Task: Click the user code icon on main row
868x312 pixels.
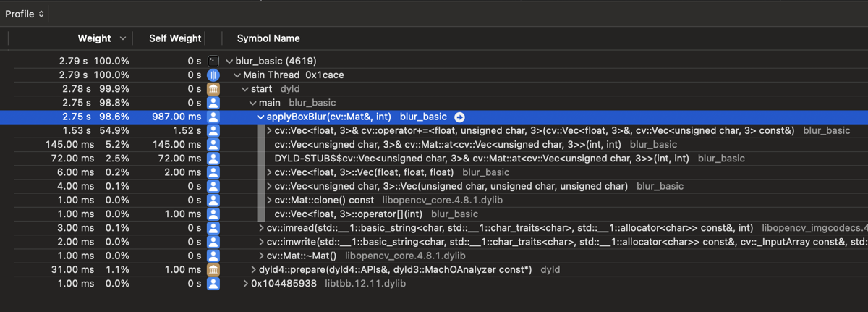Action: pos(213,103)
